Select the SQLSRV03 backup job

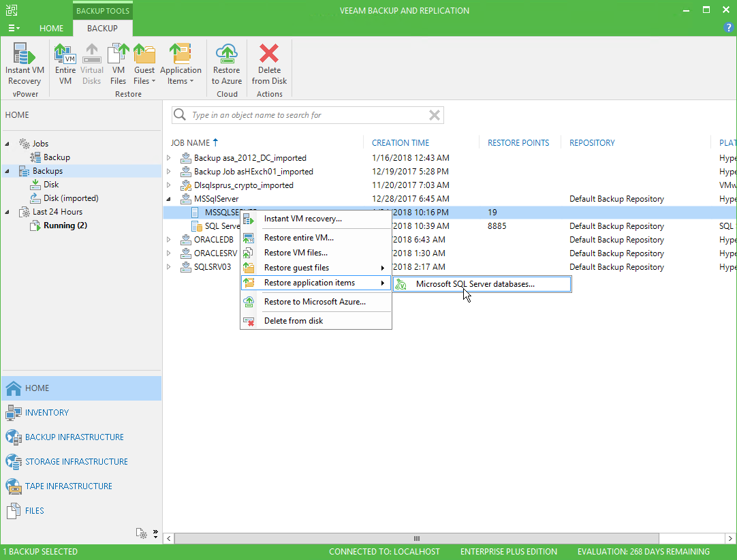[213, 267]
